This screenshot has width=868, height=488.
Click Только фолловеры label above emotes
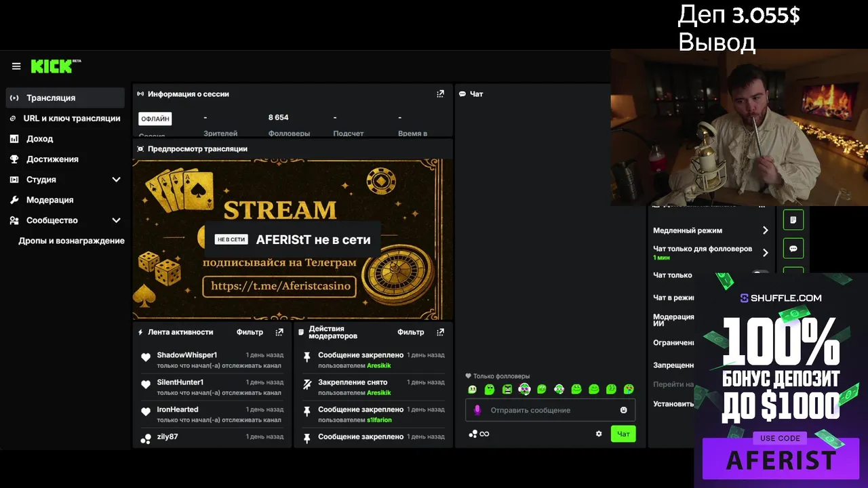(501, 376)
